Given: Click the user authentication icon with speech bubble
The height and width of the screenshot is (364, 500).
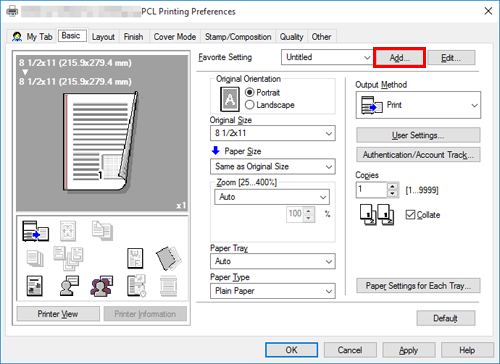Looking at the screenshot, I should (69, 286).
